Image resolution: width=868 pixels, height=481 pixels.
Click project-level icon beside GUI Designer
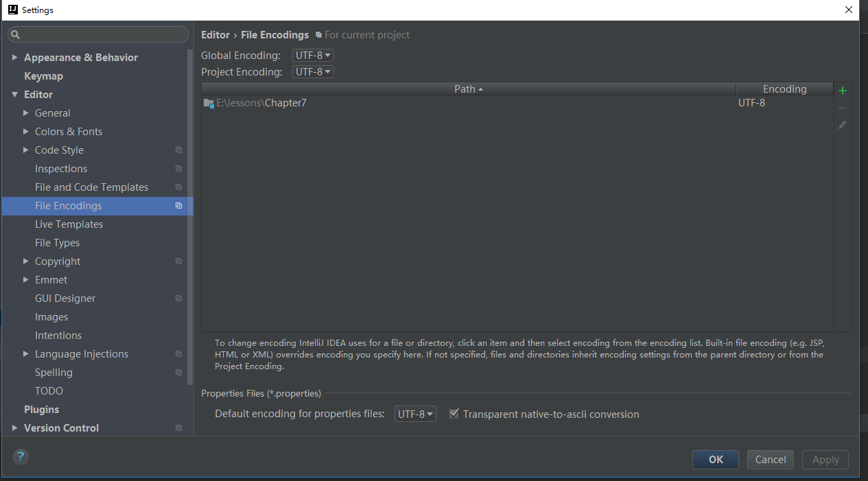point(178,298)
